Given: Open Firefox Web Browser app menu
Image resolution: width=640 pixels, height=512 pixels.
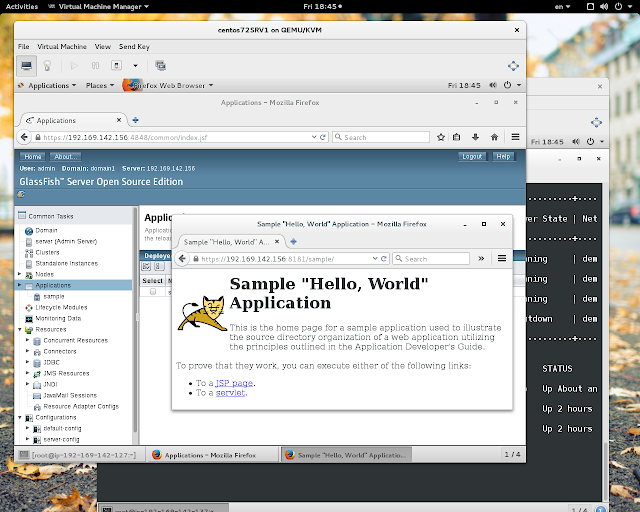Looking at the screenshot, I should (169, 85).
